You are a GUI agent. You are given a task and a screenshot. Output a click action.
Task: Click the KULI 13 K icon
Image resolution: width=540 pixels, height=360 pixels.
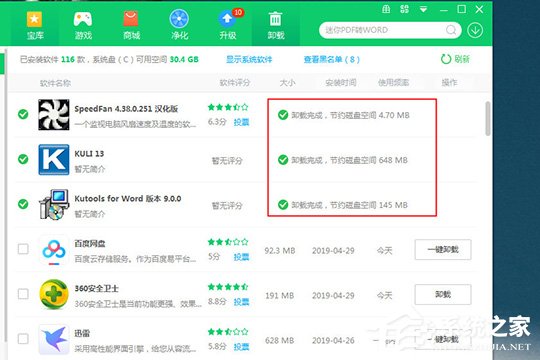(x=54, y=160)
